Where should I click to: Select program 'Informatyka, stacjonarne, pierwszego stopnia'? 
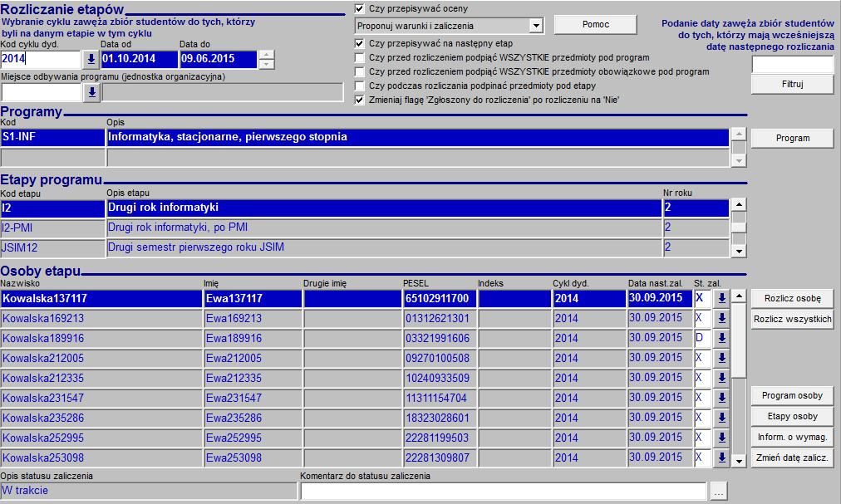417,137
